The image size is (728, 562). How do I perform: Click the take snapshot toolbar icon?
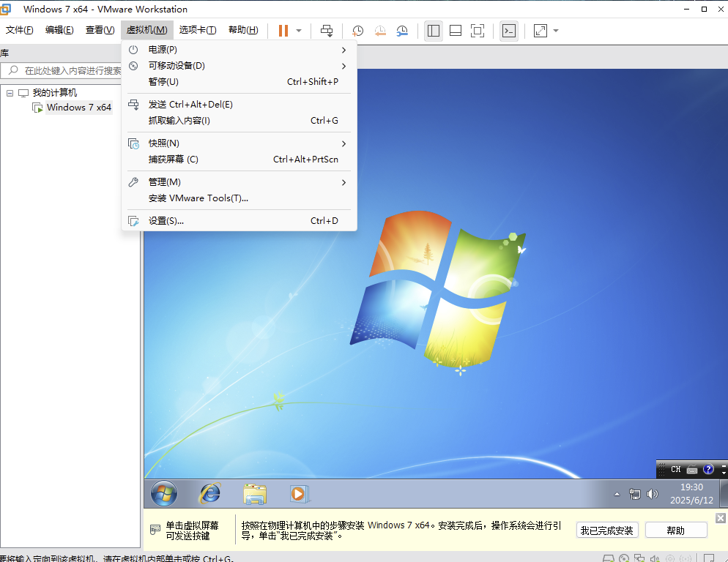click(357, 31)
